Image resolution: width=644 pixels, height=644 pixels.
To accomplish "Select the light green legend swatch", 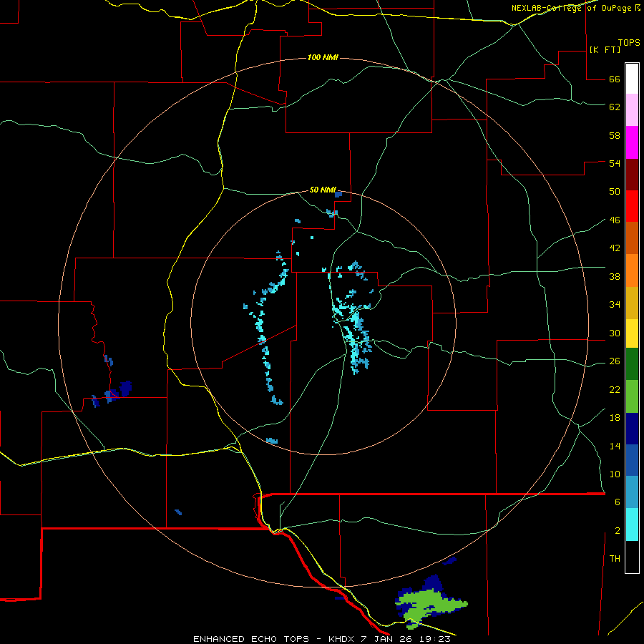I will [x=632, y=396].
